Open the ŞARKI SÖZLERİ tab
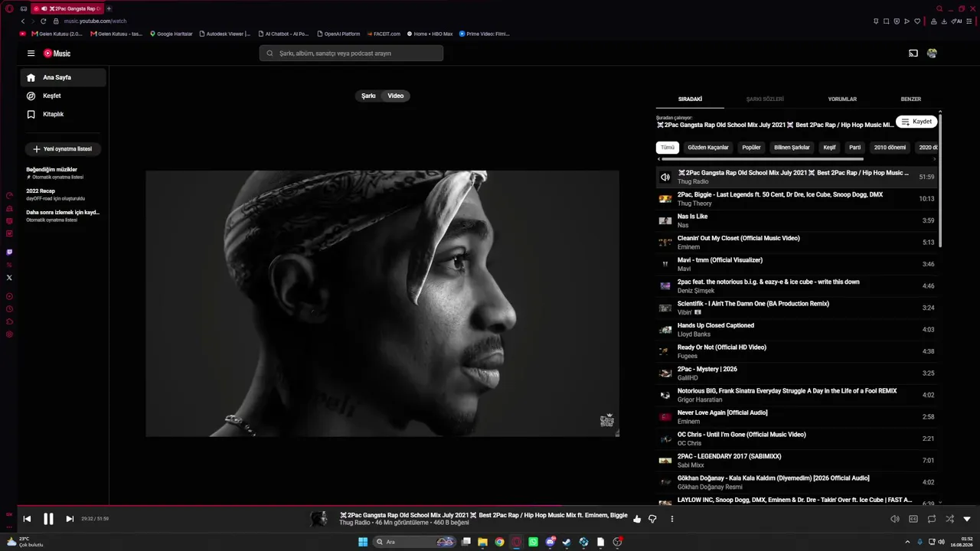Image resolution: width=980 pixels, height=551 pixels. pos(765,99)
